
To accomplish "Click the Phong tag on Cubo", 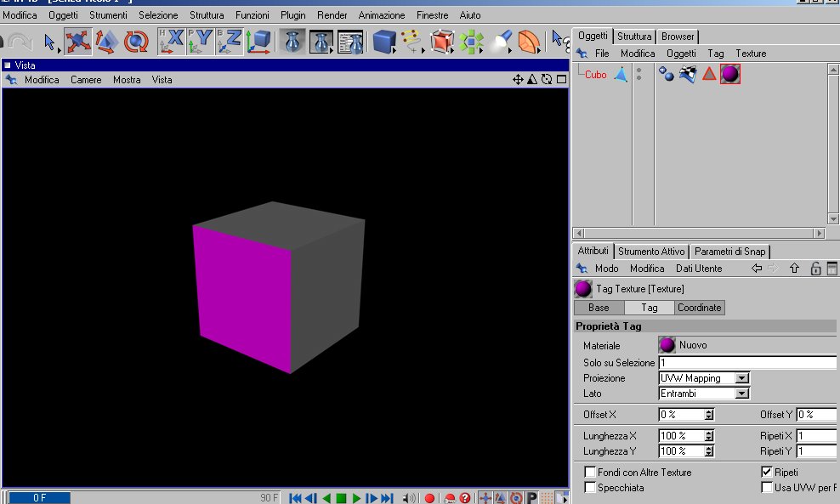I will [666, 74].
